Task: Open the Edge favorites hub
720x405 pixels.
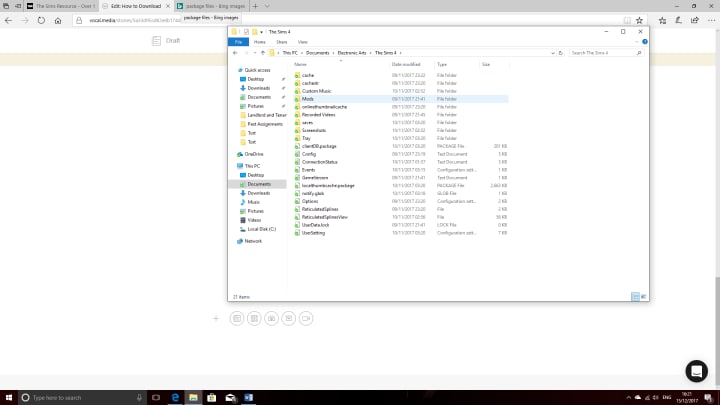Action: (x=662, y=21)
